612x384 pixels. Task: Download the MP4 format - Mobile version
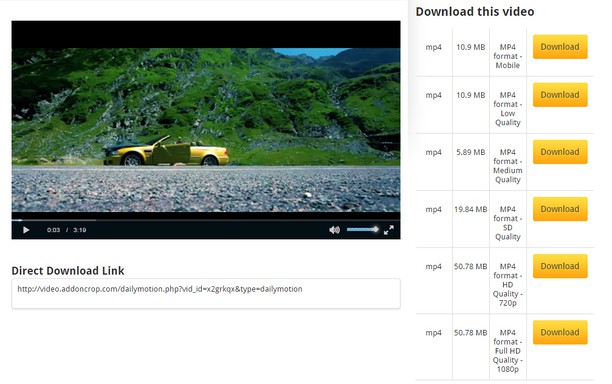pyautogui.click(x=560, y=47)
